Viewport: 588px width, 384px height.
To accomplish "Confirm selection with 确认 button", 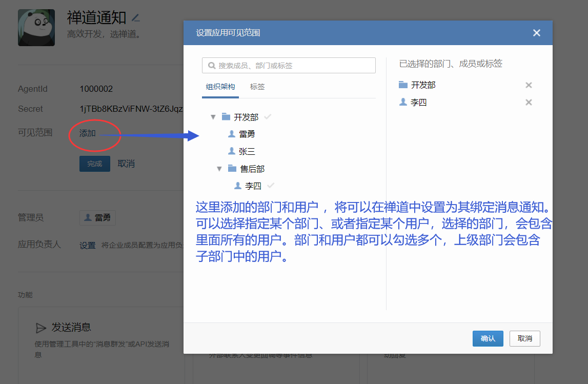I will (x=488, y=338).
